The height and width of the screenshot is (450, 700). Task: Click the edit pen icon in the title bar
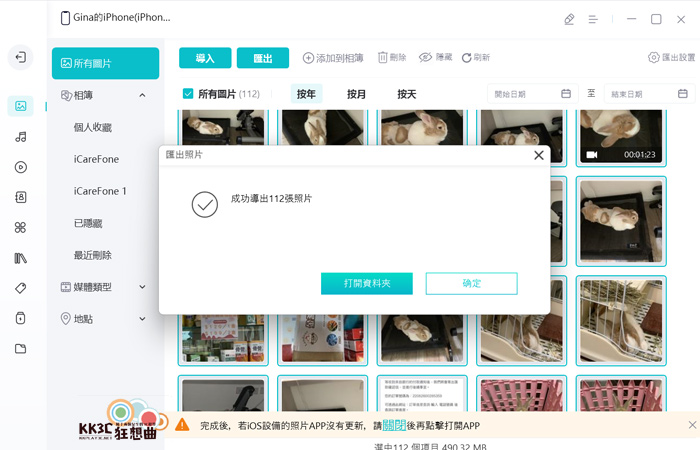[x=569, y=19]
